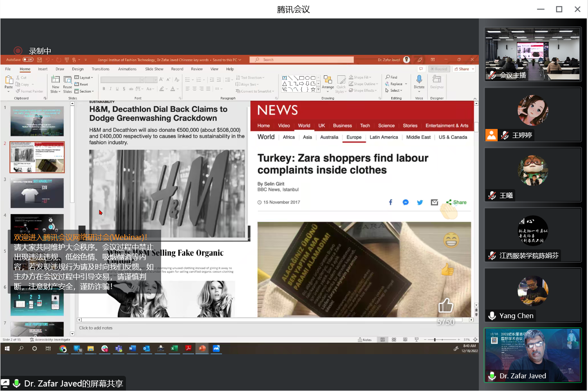The width and height of the screenshot is (588, 391).
Task: Toggle the AutoSave switch
Action: coord(28,60)
